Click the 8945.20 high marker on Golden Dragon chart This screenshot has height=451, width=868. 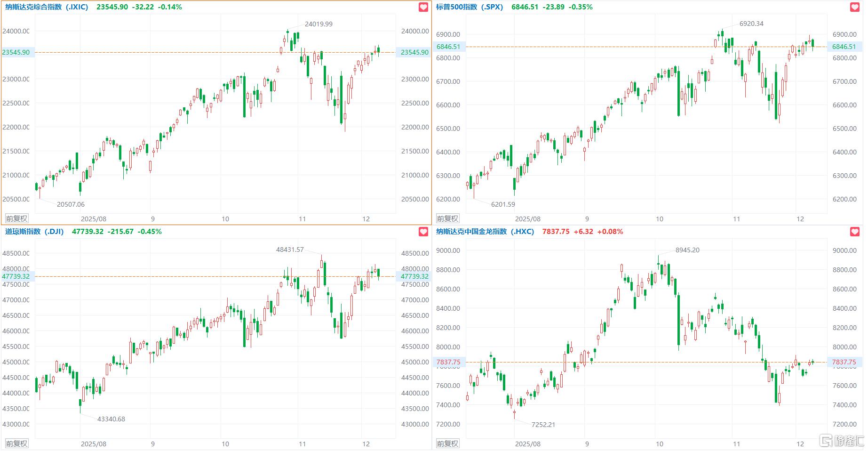click(687, 250)
